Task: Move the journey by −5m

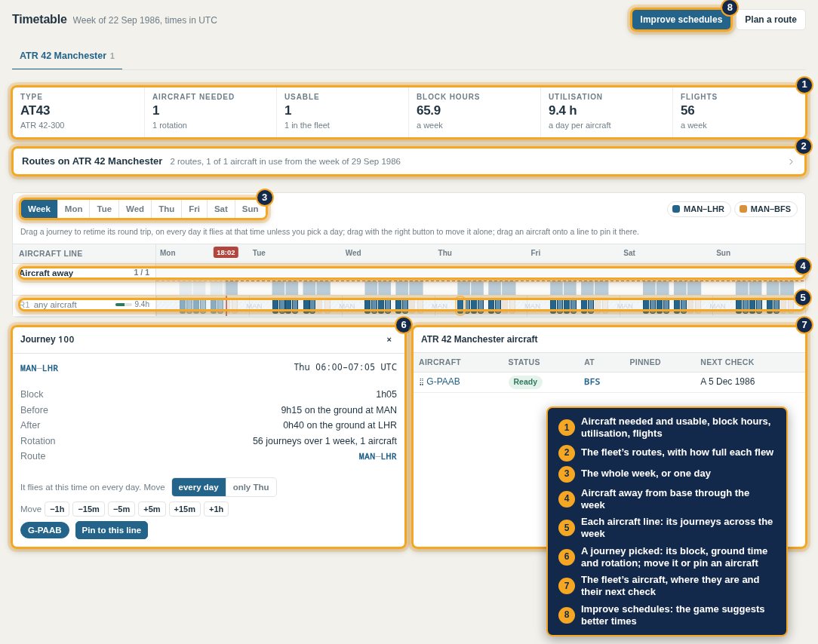Action: click(121, 510)
